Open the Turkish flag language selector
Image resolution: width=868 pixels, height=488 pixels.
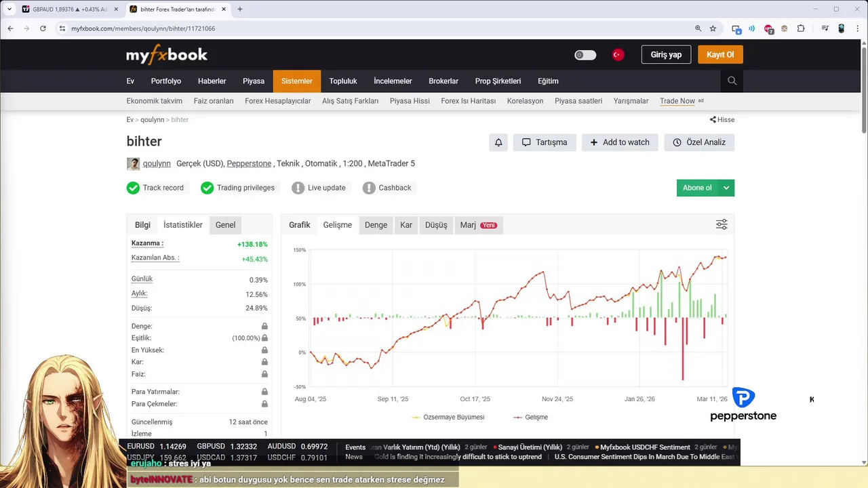618,55
